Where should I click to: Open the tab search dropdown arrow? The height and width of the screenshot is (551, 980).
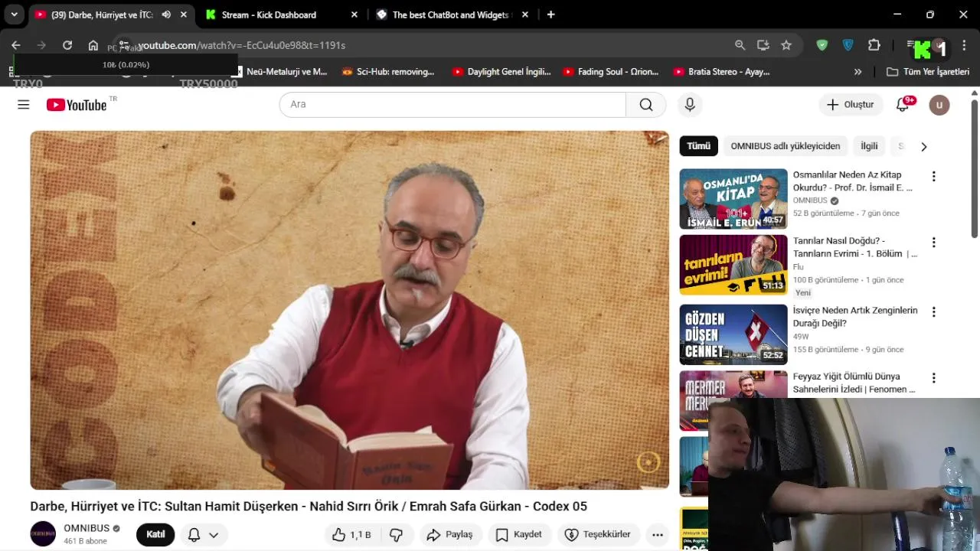click(14, 15)
